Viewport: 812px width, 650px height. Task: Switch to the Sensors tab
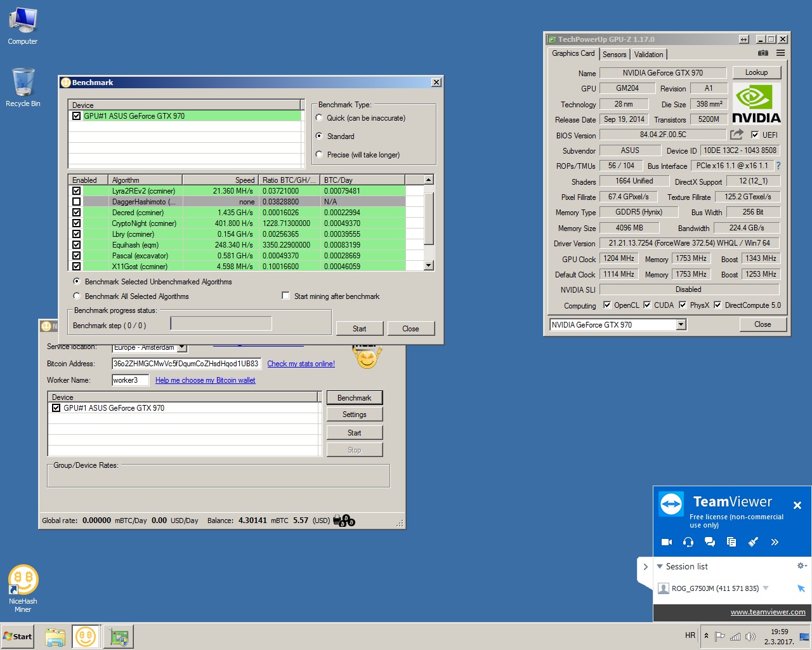coord(615,55)
